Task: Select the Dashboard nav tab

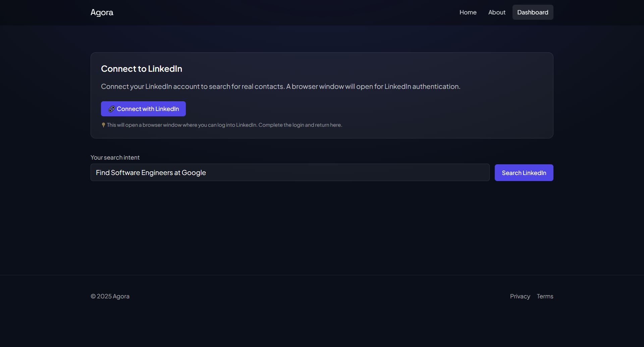Action: pos(533,12)
